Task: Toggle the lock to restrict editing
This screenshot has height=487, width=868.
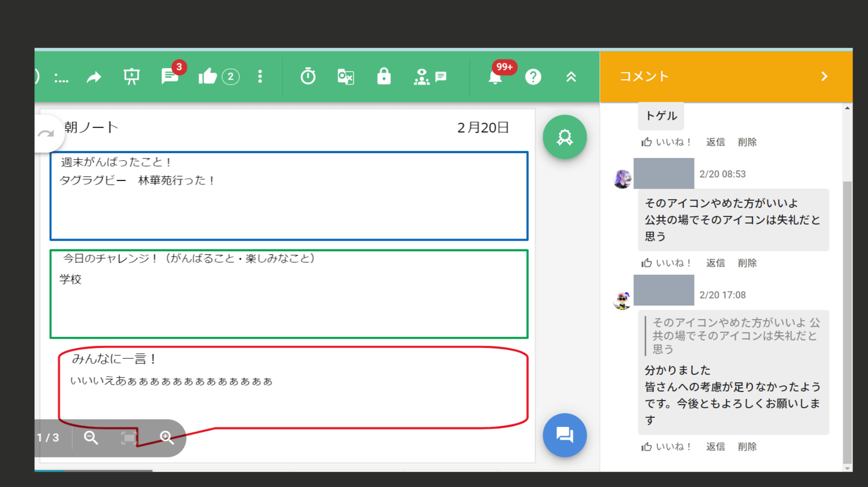Action: (383, 76)
